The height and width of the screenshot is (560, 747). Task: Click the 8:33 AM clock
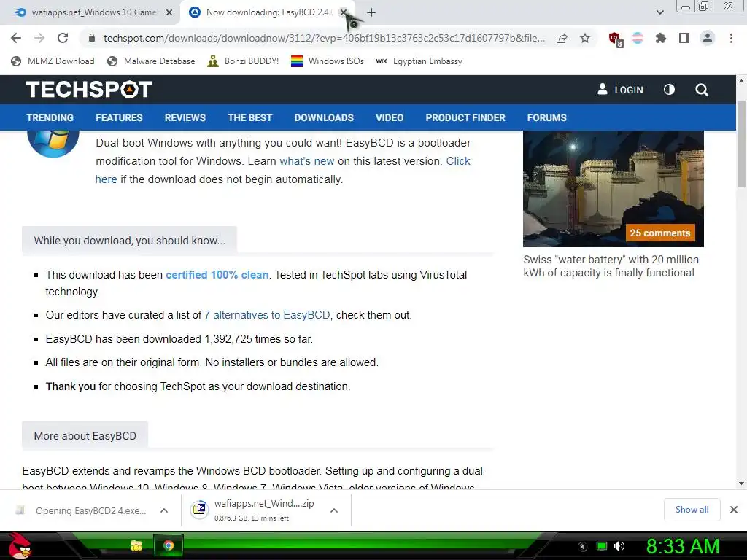click(682, 546)
